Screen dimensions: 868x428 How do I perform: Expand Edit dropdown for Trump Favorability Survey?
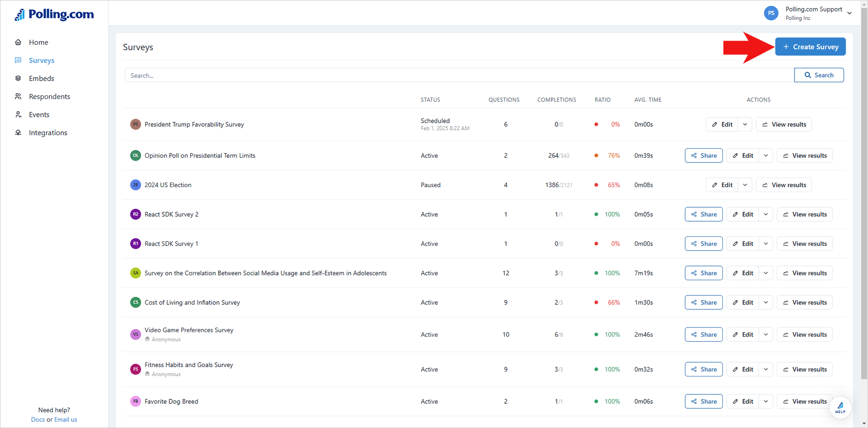745,124
